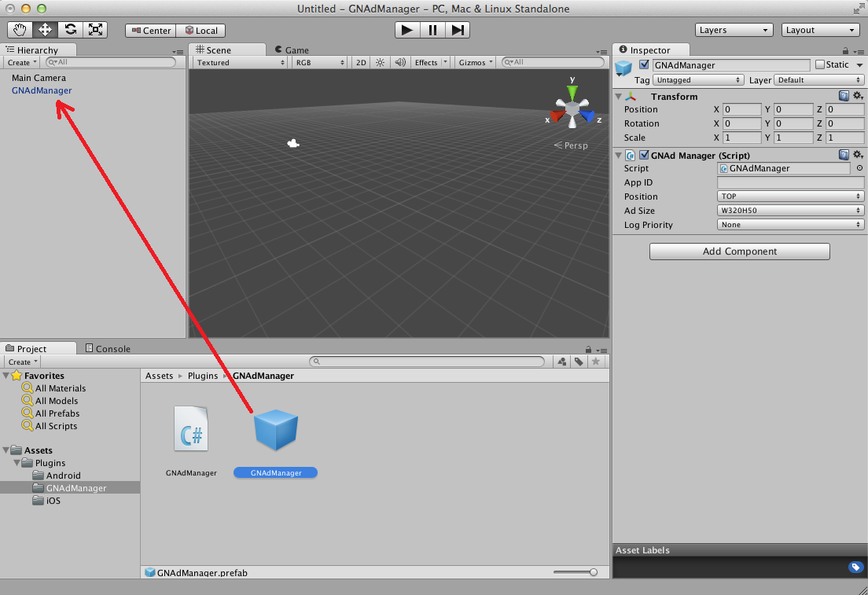Select the Move tool

click(46, 30)
